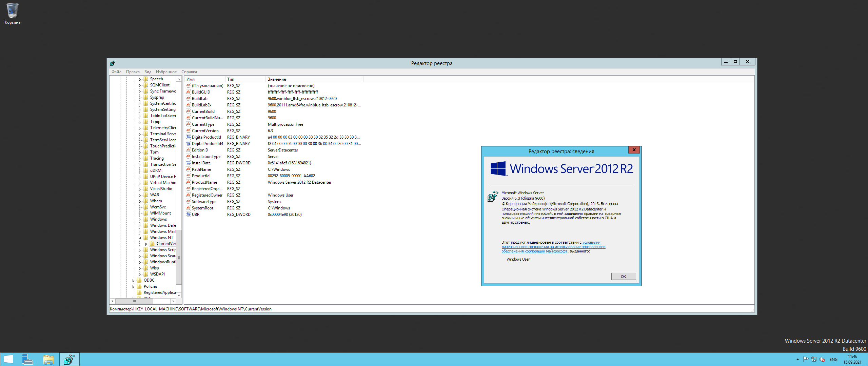Click the network tray icon

coord(814,359)
